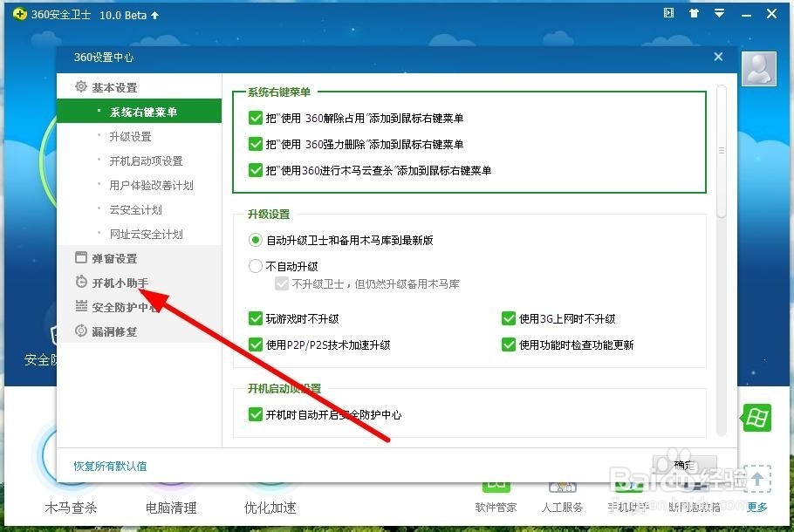The width and height of the screenshot is (794, 532).
Task: Select 升级设置 in sidebar
Action: [x=131, y=137]
